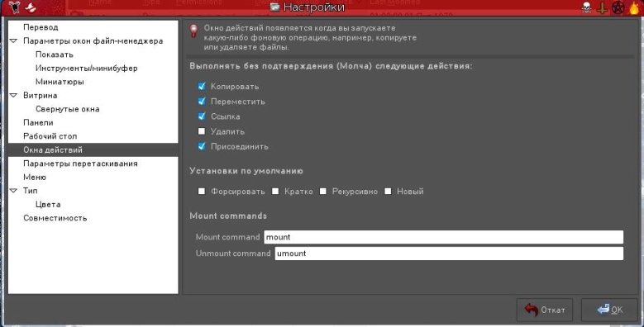644x327 pixels.
Task: Open Параметры окон файл-менеджера settings
Action: 93,41
